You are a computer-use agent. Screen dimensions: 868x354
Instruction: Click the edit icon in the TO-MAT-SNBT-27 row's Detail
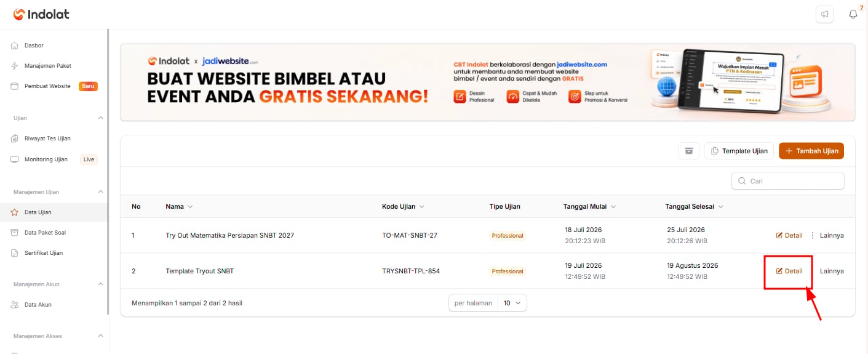coord(779,235)
